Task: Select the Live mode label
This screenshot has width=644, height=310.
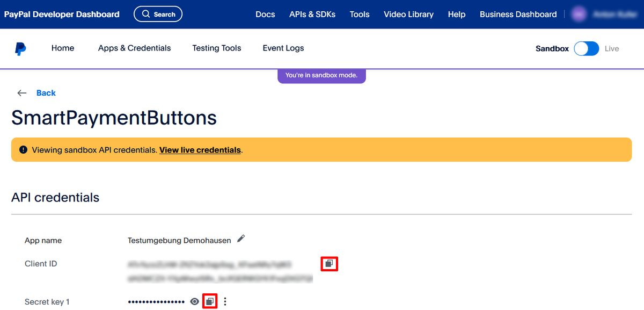Action: coord(612,48)
